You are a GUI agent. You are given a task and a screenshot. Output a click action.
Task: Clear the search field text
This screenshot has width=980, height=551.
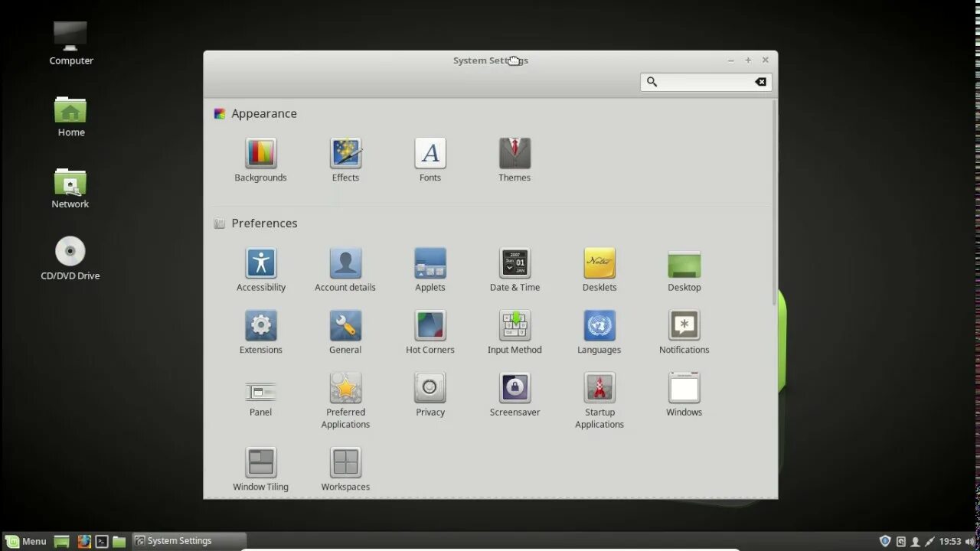[760, 82]
